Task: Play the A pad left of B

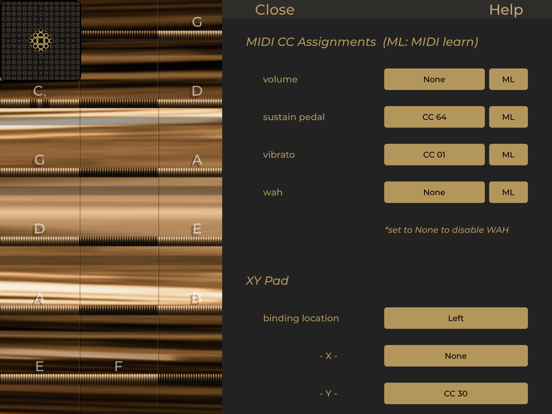Action: pyautogui.click(x=39, y=298)
